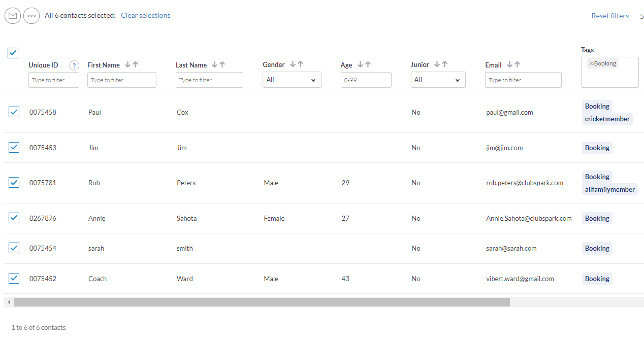The width and height of the screenshot is (644, 342).
Task: Open the more actions ellipsis icon
Action: click(31, 16)
